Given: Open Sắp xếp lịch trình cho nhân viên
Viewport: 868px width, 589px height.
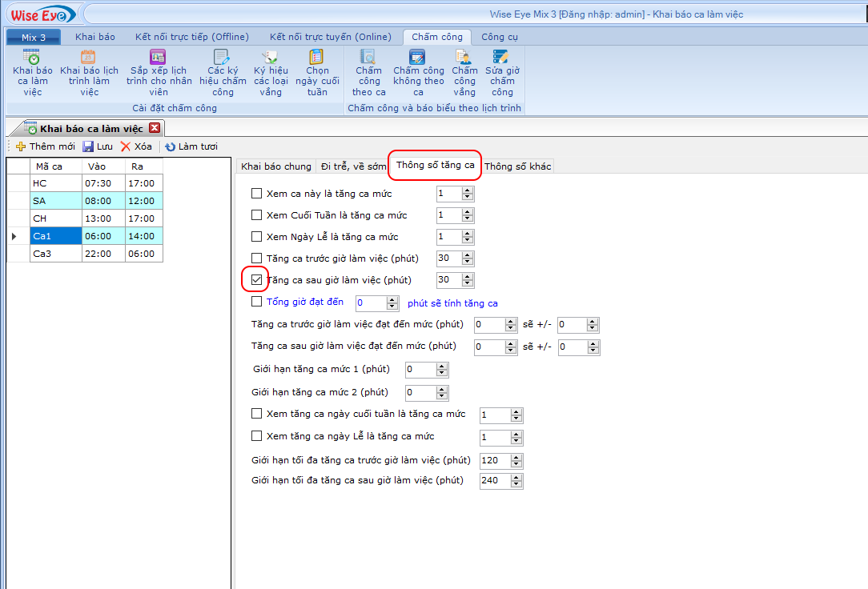Looking at the screenshot, I should pos(159,58).
